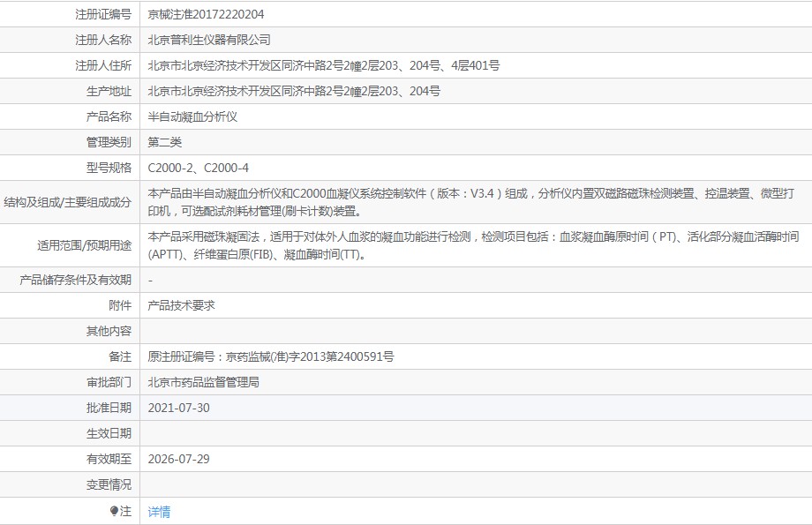The height and width of the screenshot is (525, 812).
Task: Click the 生效日期 label
Action: tap(109, 433)
